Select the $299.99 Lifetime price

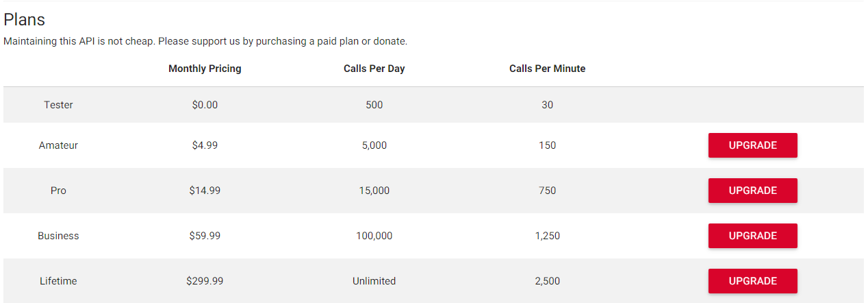tap(205, 281)
